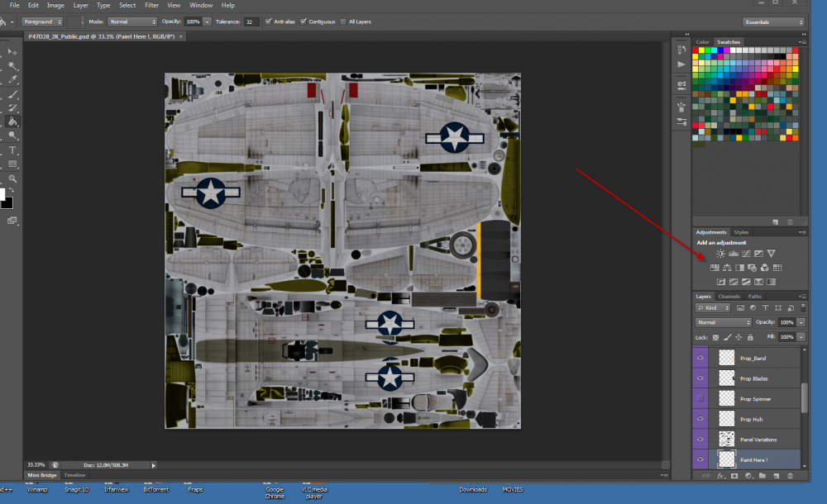Screen dimensions: 827x504
Task: Add a Brightness/Contrast adjustment
Action: tap(720, 254)
